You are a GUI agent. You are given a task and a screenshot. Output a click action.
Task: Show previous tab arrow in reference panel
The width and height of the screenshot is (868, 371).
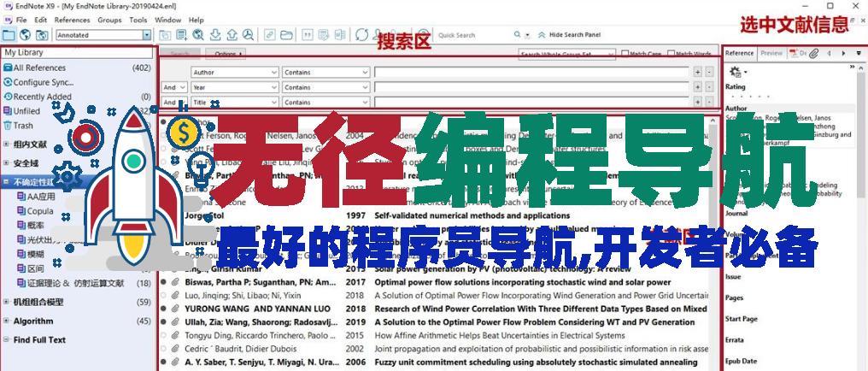click(x=829, y=53)
